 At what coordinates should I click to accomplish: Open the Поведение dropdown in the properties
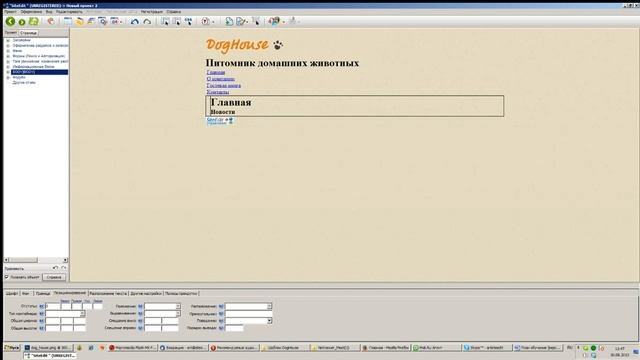point(269,321)
